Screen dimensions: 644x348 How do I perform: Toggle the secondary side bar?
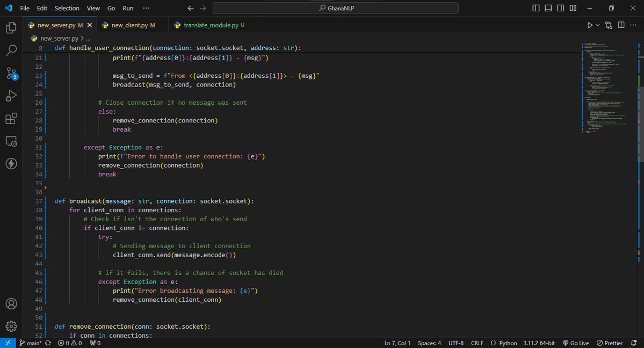(561, 8)
